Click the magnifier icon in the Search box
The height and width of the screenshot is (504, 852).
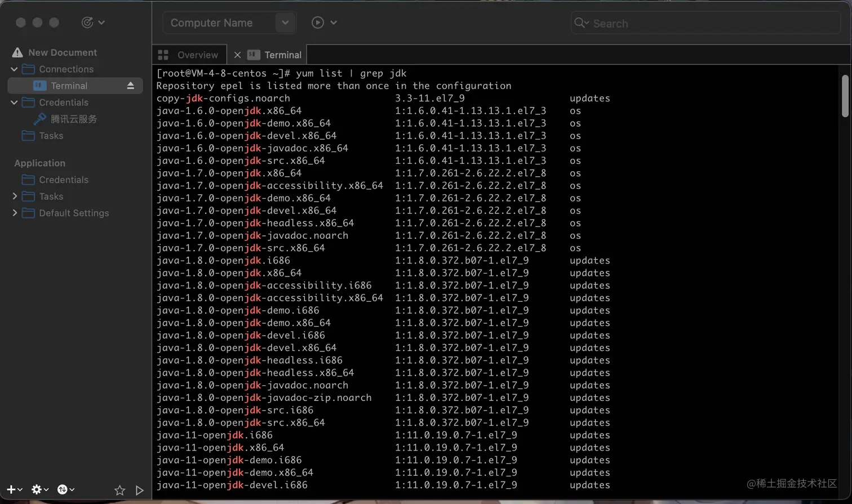tap(580, 23)
